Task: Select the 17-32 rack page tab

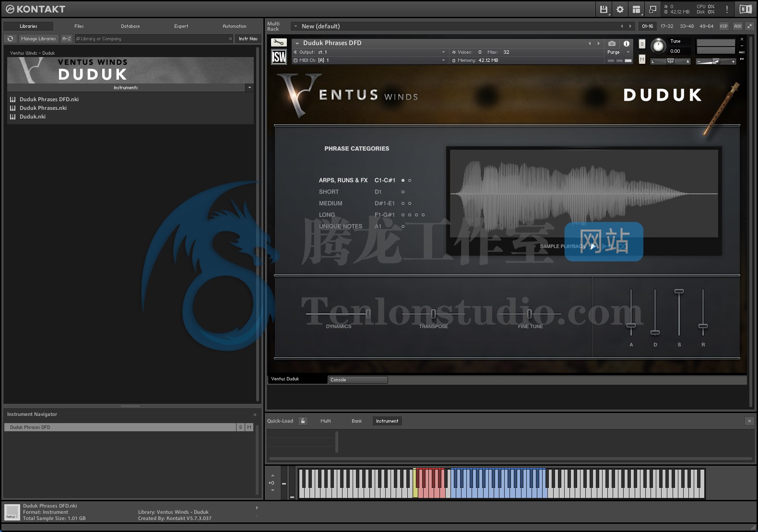Action: click(x=667, y=26)
